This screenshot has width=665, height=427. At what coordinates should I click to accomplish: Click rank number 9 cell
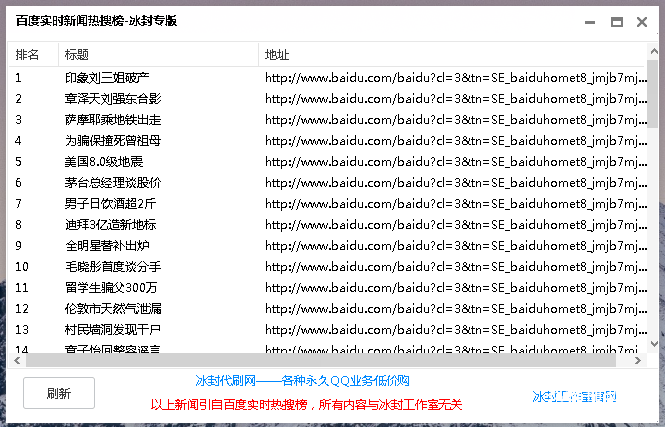[x=18, y=246]
